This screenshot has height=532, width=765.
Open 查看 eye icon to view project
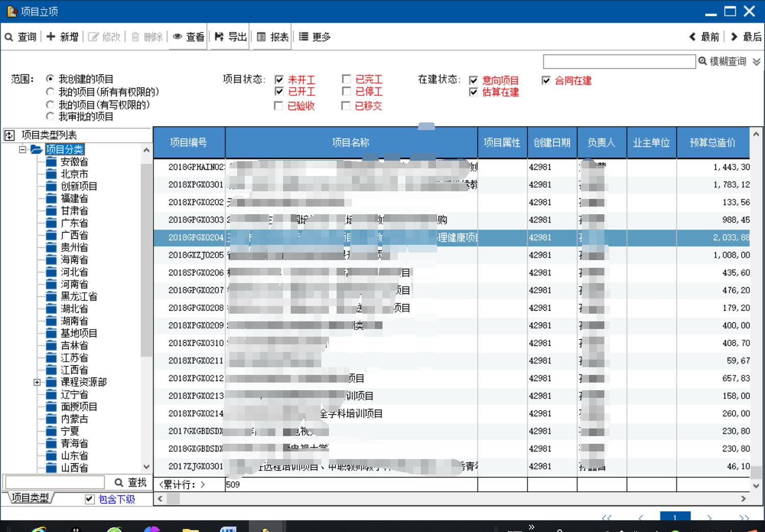[x=177, y=37]
